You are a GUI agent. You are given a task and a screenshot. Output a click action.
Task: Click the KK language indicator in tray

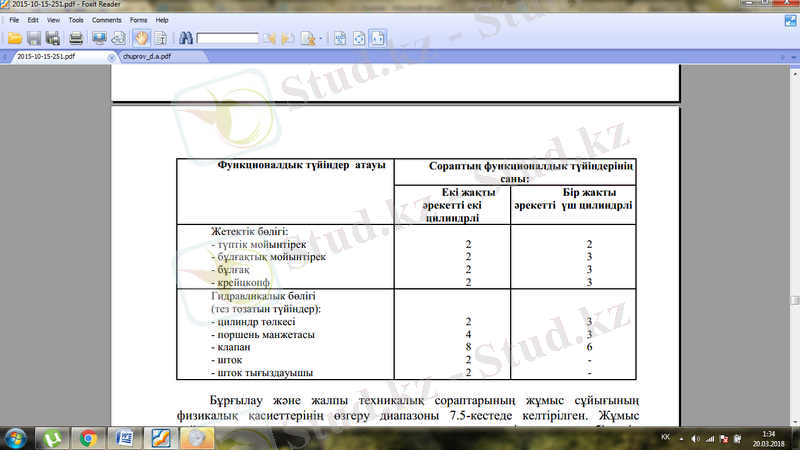[666, 438]
